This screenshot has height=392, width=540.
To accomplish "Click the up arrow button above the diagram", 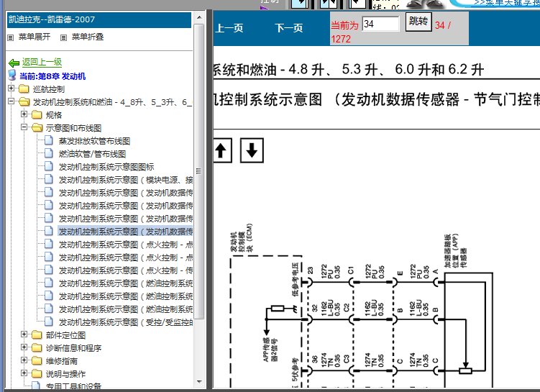I will coord(221,150).
